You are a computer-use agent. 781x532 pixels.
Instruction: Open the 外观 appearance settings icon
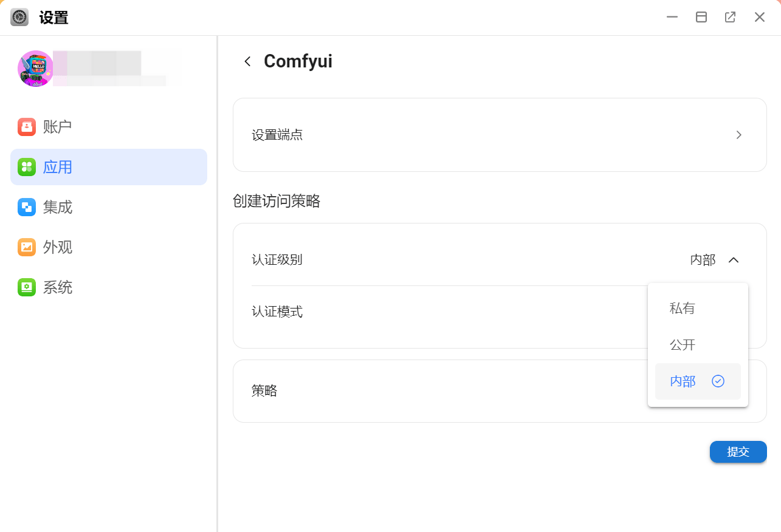click(27, 247)
